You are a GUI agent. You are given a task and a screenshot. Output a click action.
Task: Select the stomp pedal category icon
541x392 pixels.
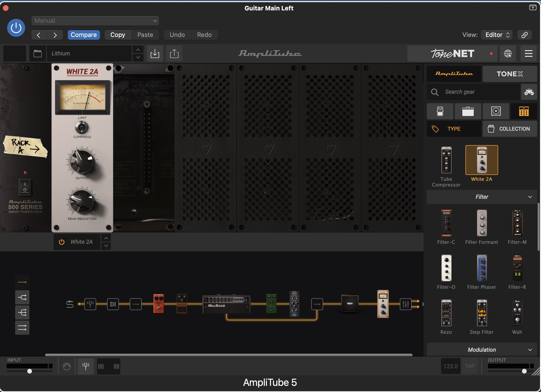pyautogui.click(x=440, y=111)
